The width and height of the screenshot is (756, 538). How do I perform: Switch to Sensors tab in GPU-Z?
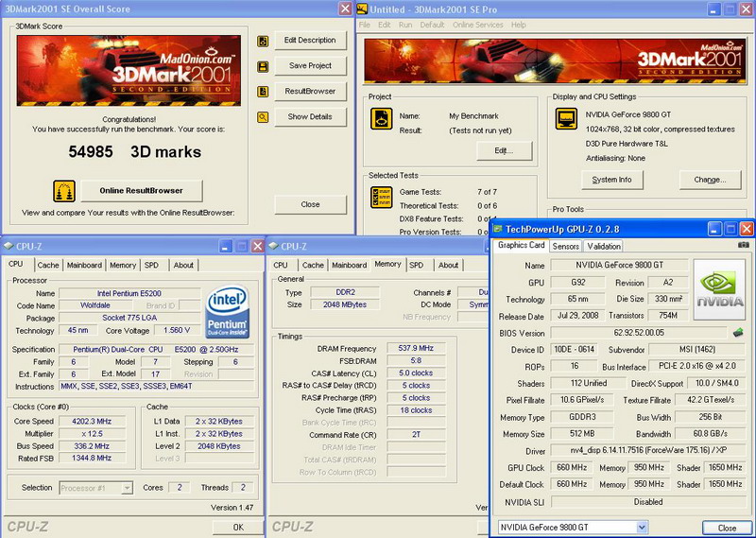(565, 247)
